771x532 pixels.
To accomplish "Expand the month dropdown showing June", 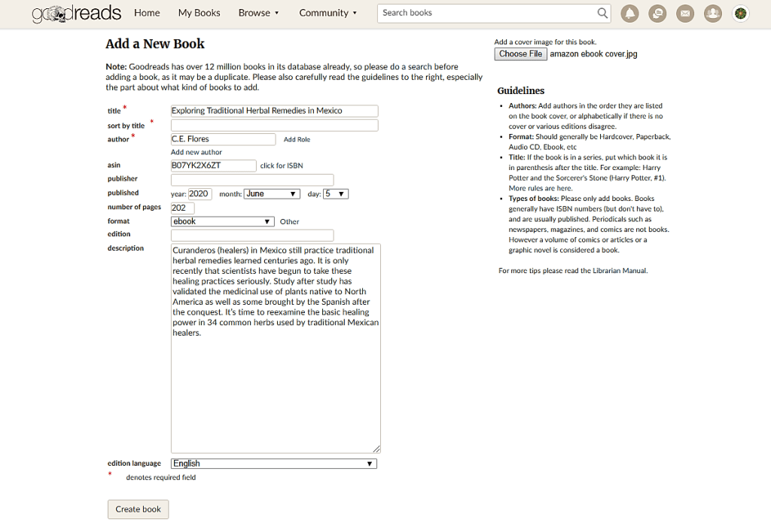I will coord(272,194).
